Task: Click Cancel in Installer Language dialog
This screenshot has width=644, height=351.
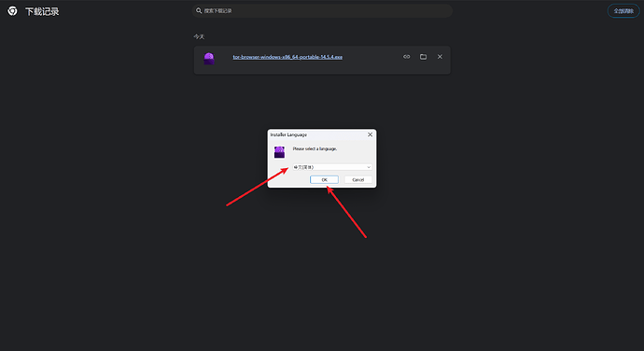Action: pyautogui.click(x=358, y=179)
